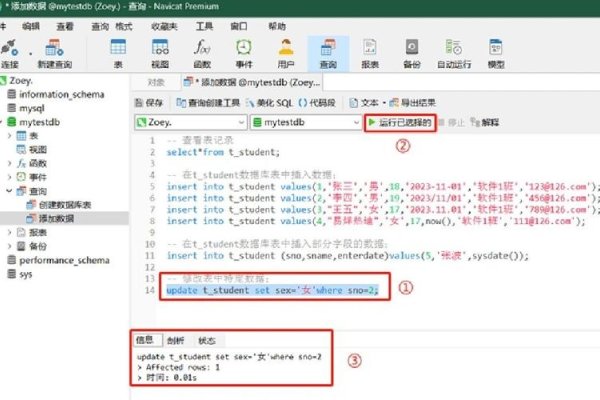Open the Model (模型) toolbar icon
600x400 pixels.
click(x=496, y=54)
